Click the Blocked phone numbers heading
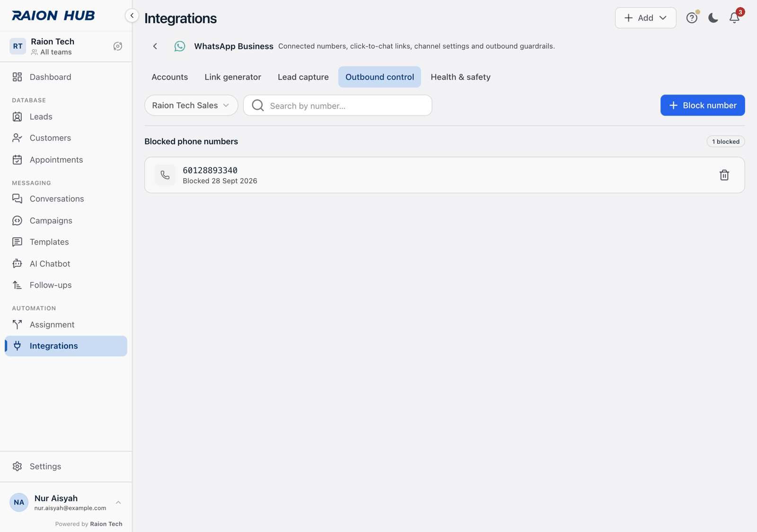The height and width of the screenshot is (532, 757). click(x=191, y=141)
